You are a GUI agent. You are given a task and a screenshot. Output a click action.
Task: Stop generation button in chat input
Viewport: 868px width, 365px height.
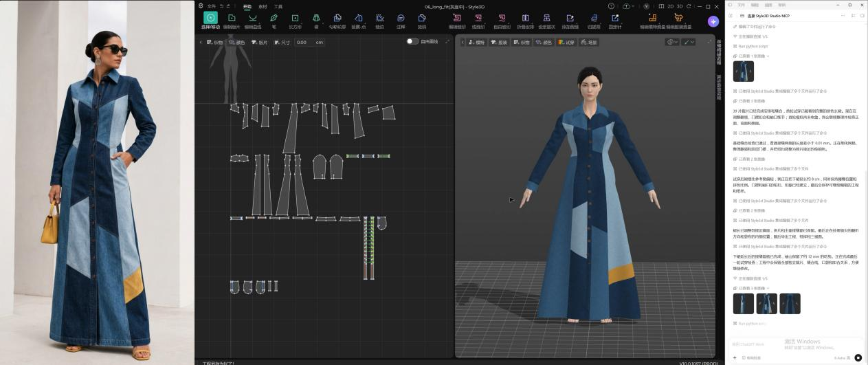[x=858, y=357]
